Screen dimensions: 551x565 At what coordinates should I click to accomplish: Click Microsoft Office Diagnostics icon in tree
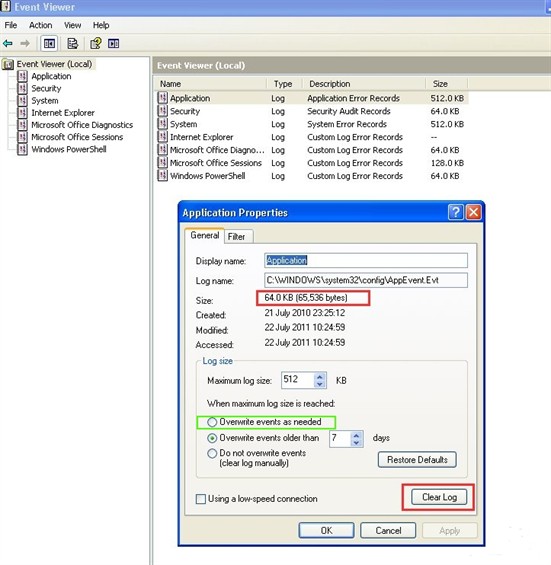[22, 125]
